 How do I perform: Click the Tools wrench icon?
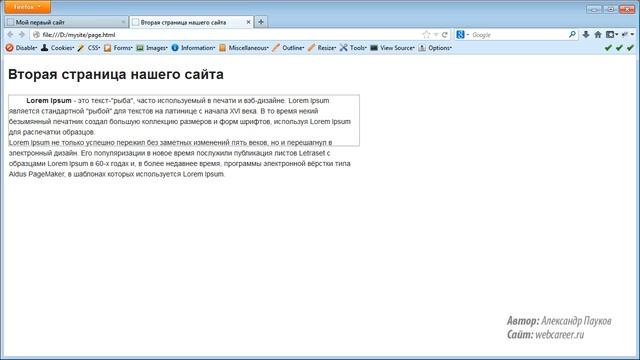click(x=344, y=48)
